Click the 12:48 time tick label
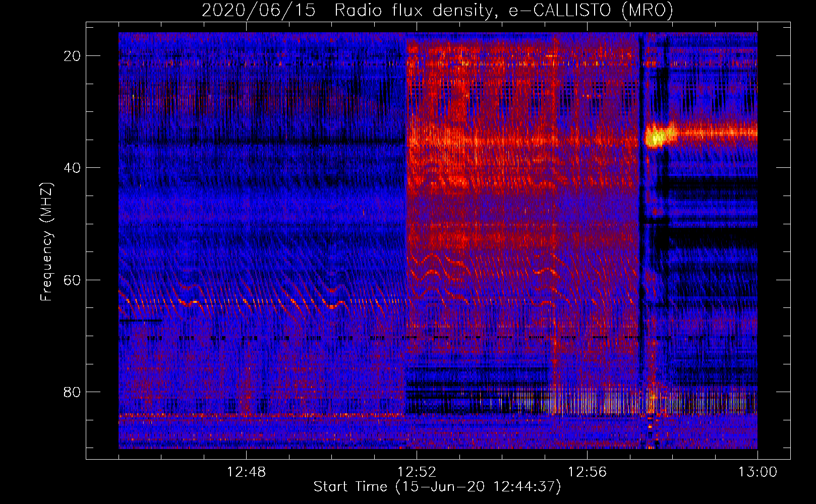 246,472
